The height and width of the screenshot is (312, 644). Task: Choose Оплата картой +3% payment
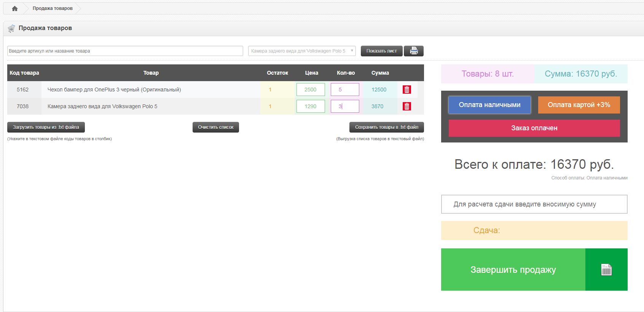(579, 105)
